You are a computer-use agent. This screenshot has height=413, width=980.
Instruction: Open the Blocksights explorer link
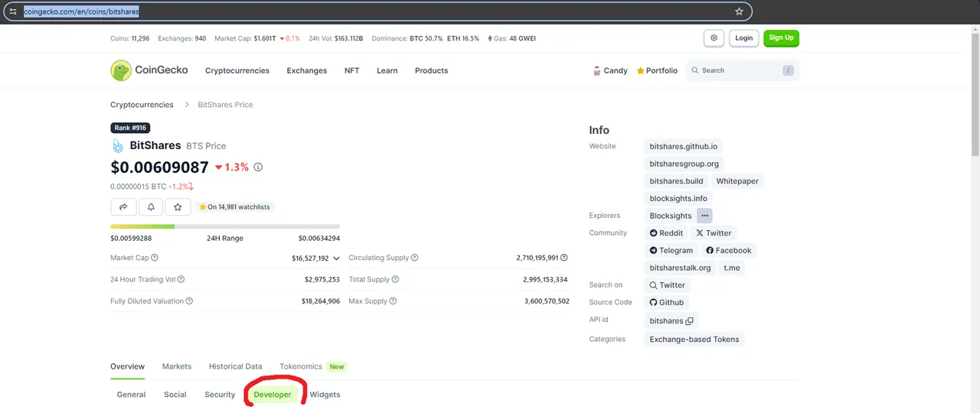[671, 216]
